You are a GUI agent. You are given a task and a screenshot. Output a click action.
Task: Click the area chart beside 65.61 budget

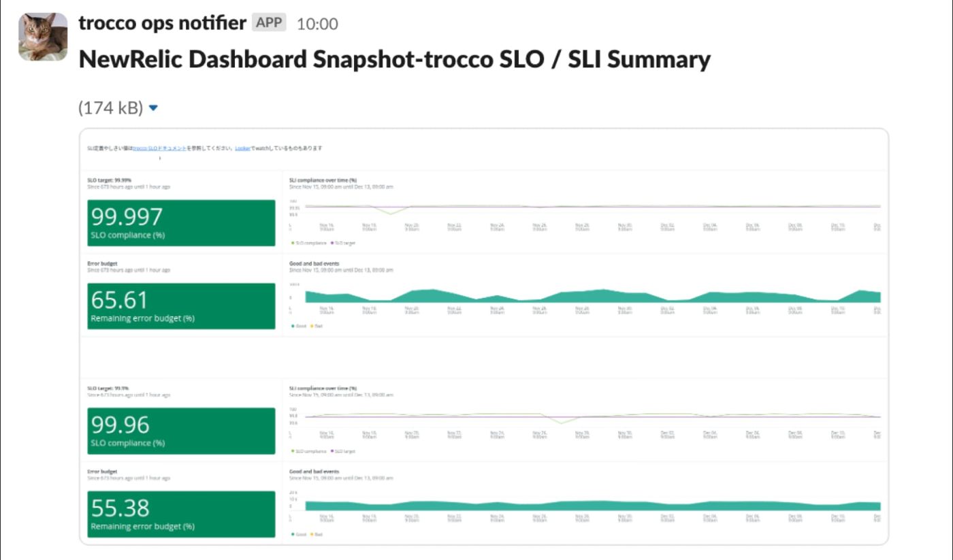click(592, 295)
